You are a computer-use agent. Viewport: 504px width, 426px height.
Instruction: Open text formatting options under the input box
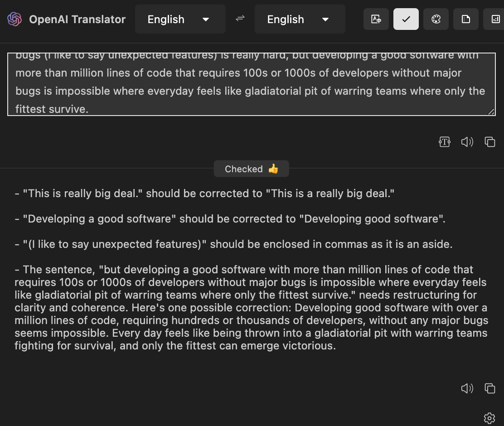pos(445,142)
